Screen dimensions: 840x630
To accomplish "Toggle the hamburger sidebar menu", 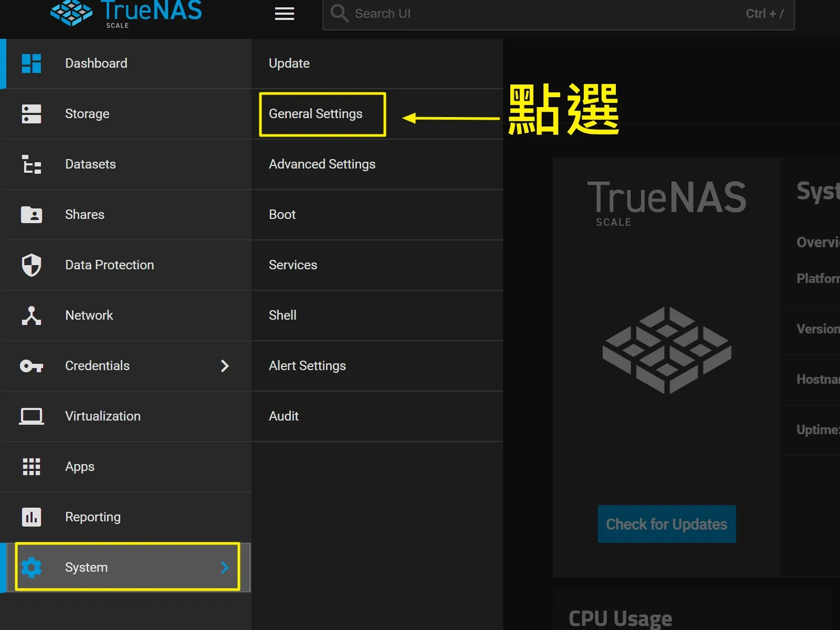I will point(285,14).
